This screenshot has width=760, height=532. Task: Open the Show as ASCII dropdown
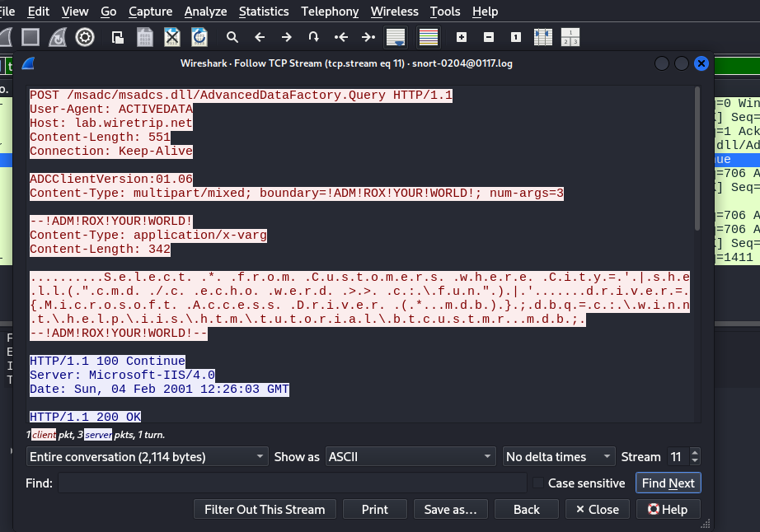coord(410,457)
